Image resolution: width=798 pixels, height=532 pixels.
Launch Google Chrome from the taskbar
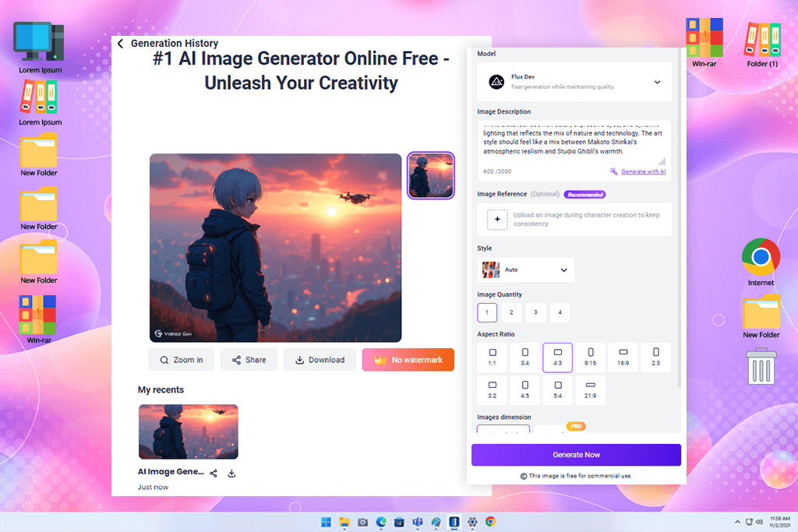point(490,522)
